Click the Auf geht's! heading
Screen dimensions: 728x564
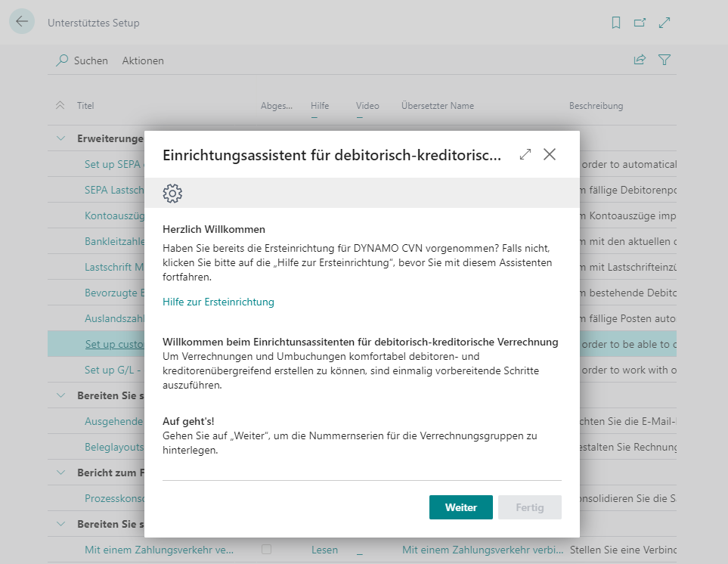[x=188, y=421]
